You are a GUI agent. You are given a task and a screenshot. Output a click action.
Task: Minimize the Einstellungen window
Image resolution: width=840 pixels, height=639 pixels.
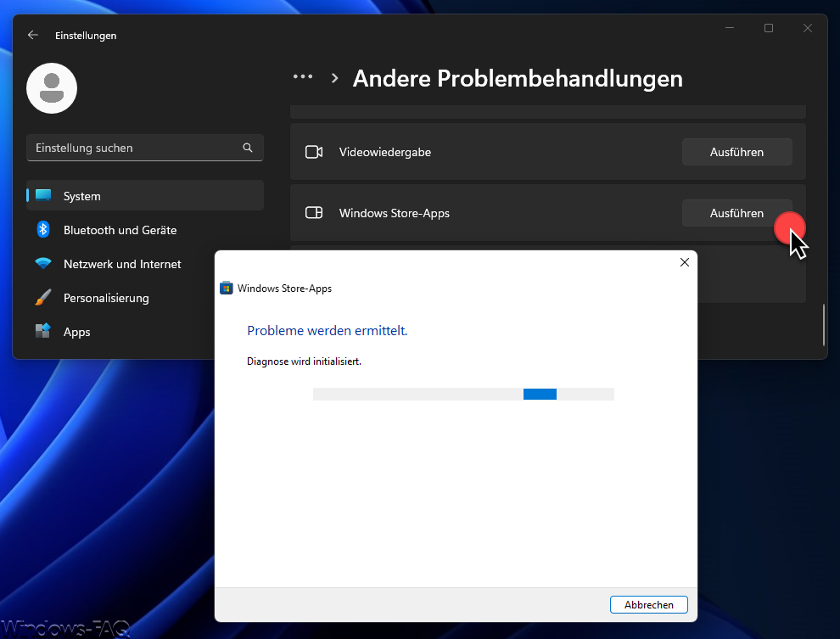pyautogui.click(x=730, y=28)
